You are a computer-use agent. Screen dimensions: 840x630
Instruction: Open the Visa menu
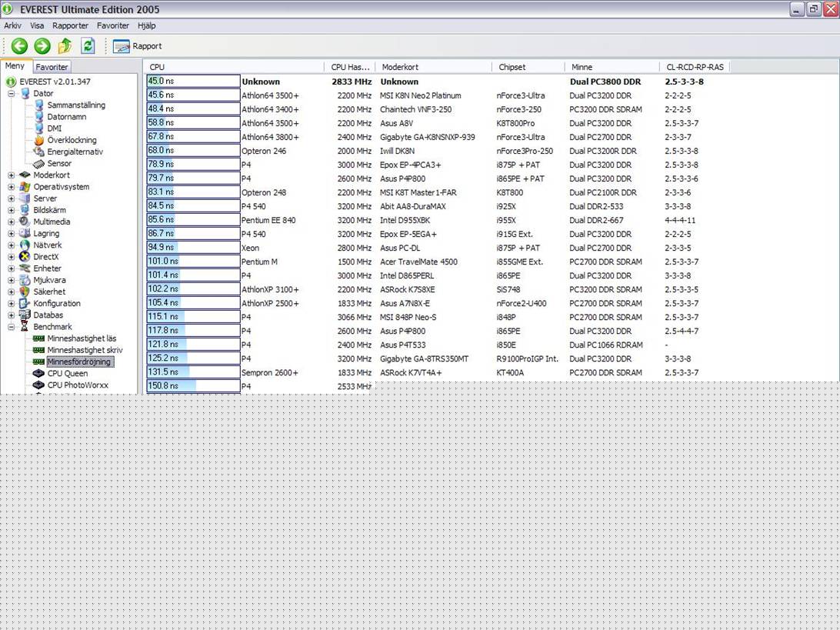[37, 25]
